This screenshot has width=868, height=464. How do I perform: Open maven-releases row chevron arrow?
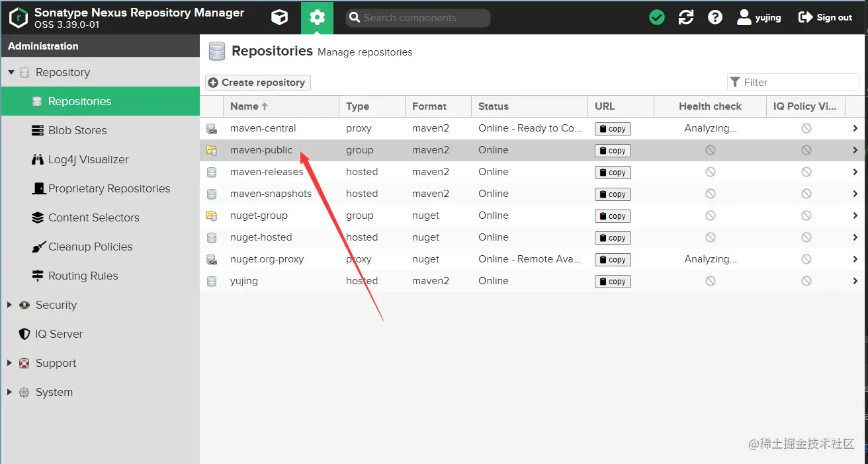click(855, 172)
